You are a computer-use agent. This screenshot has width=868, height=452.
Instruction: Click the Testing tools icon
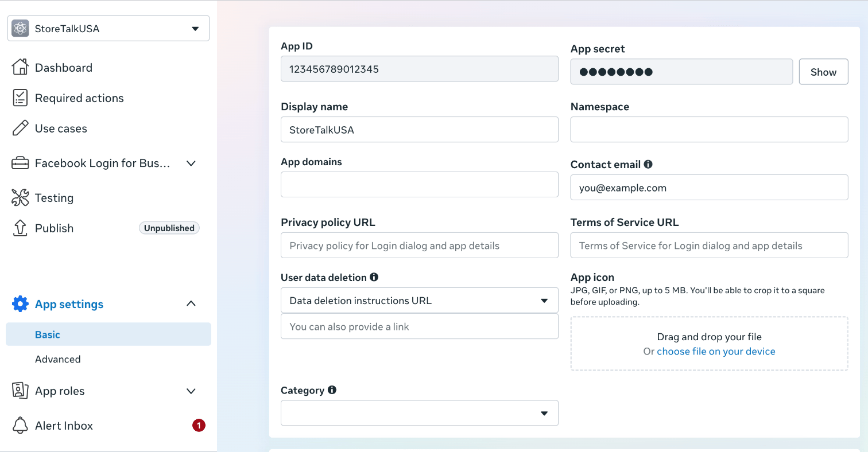pyautogui.click(x=20, y=198)
